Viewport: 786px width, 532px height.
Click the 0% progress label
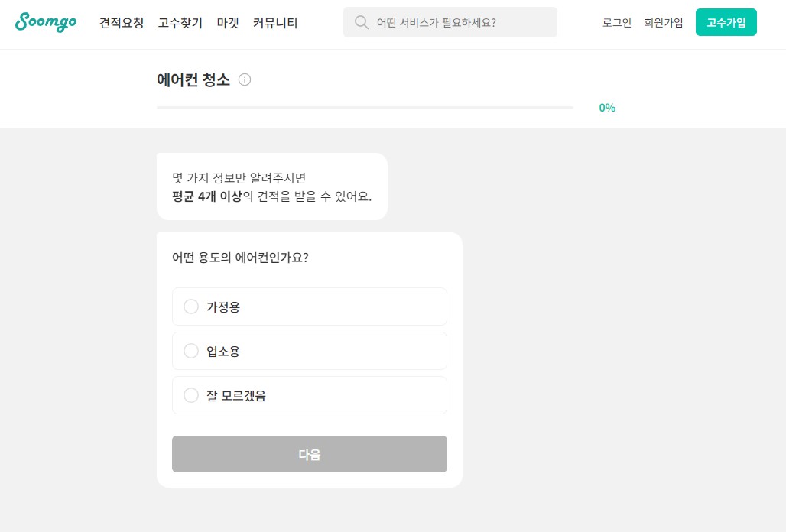606,108
